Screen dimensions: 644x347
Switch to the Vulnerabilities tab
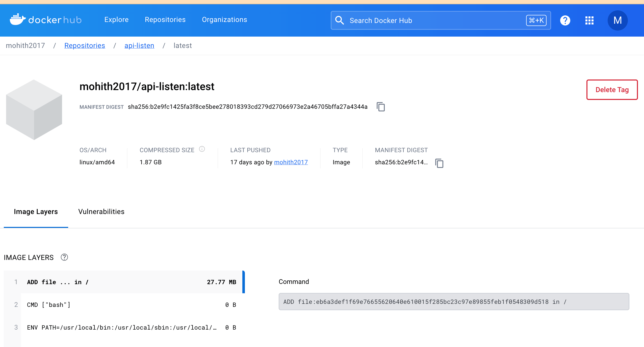[x=101, y=211]
